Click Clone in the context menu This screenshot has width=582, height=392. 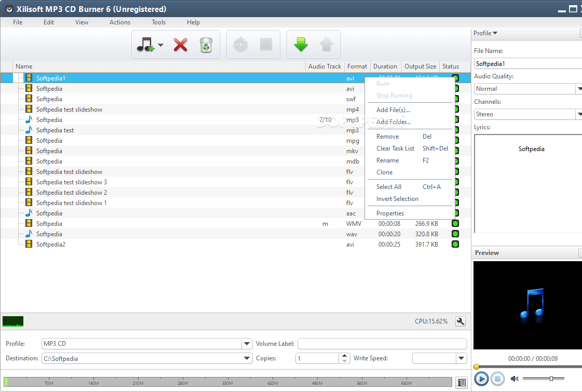point(384,172)
